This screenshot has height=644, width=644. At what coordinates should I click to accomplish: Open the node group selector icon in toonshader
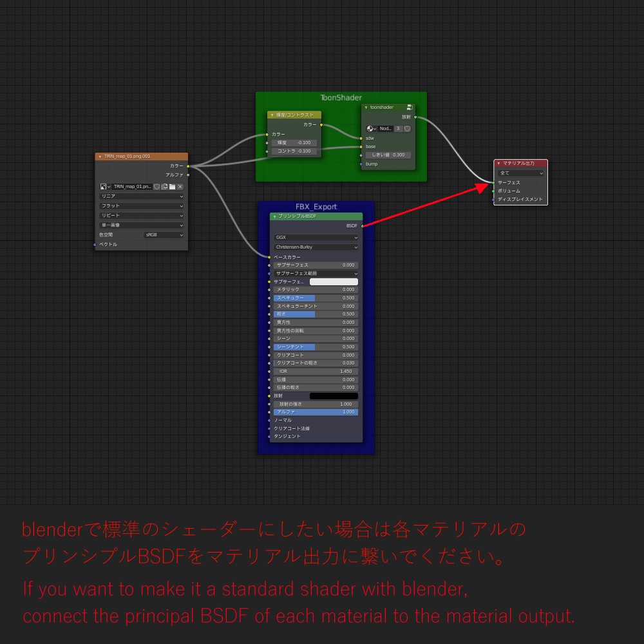click(x=372, y=129)
